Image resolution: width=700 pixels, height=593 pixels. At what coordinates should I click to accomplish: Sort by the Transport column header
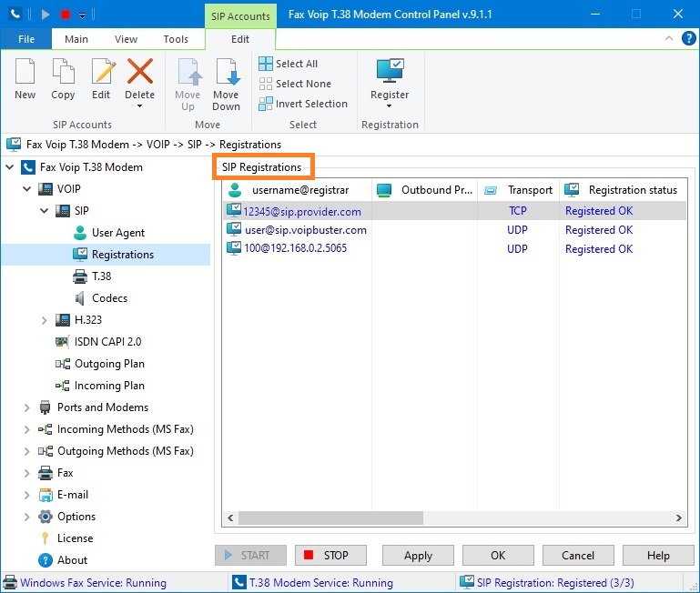(x=518, y=190)
